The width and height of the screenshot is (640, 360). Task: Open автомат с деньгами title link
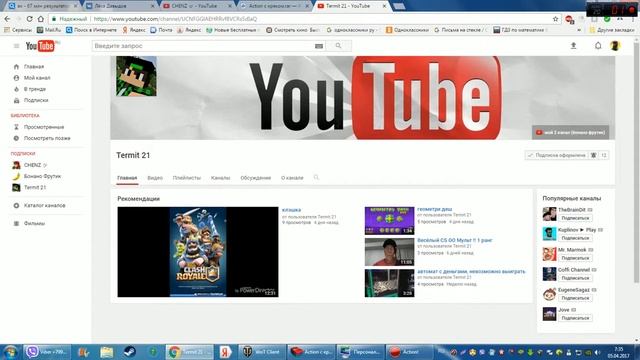click(x=471, y=271)
